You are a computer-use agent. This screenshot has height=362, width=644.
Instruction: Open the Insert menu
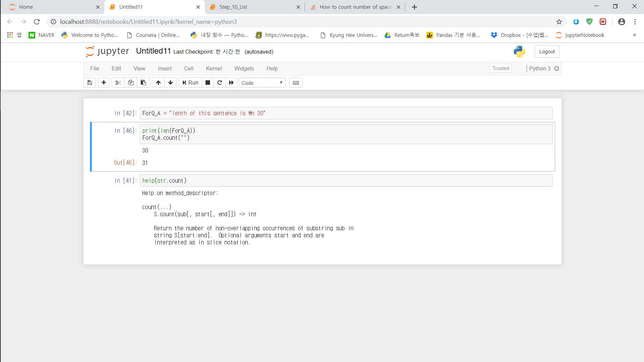[165, 68]
